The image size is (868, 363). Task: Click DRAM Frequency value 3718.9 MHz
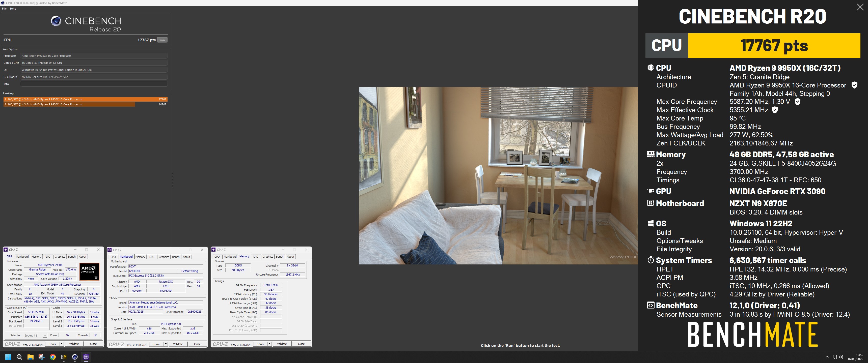[270, 285]
